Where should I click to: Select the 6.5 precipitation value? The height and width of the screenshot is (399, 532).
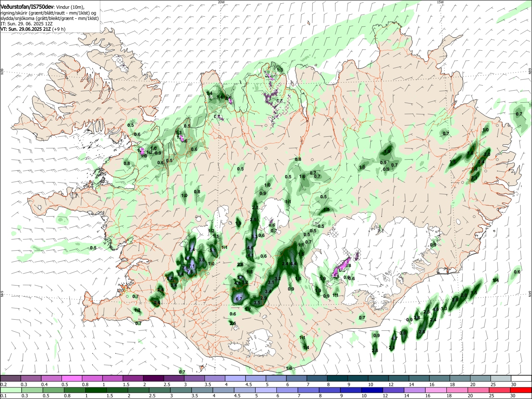[x=188, y=258]
